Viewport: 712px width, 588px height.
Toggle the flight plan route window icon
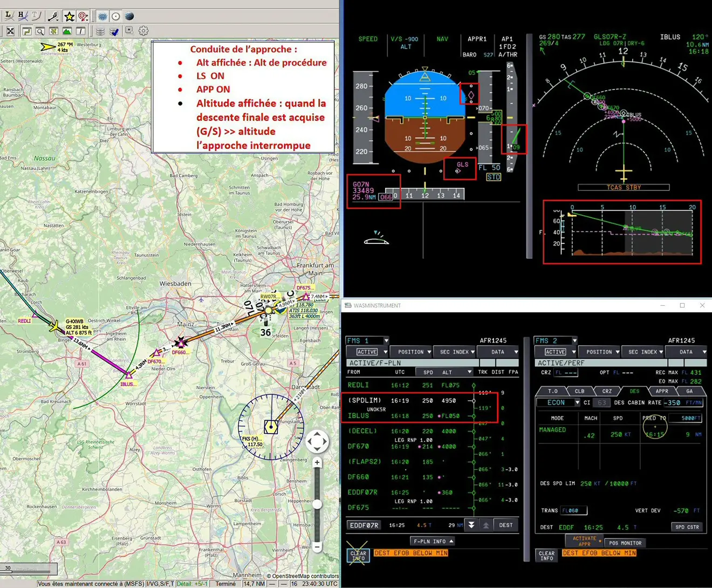pyautogui.click(x=26, y=31)
